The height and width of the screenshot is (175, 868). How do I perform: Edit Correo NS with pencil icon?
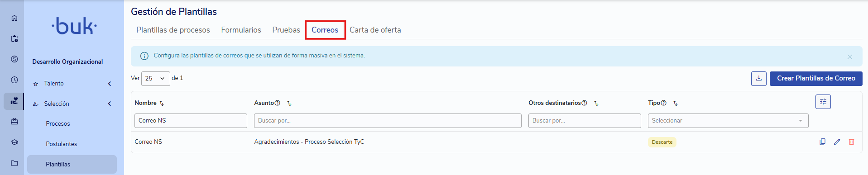(837, 142)
